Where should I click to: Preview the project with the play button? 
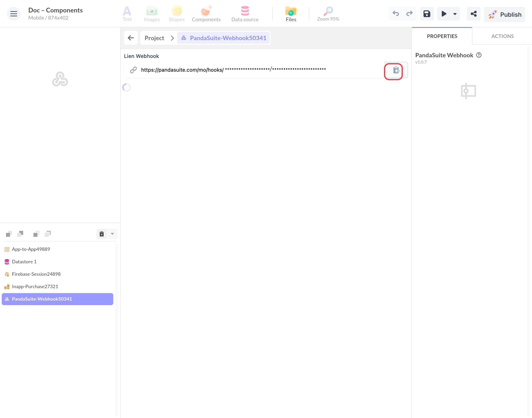coord(444,14)
